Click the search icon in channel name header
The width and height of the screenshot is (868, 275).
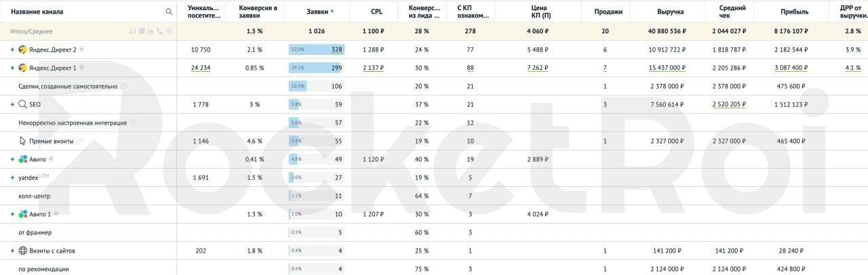[x=169, y=12]
